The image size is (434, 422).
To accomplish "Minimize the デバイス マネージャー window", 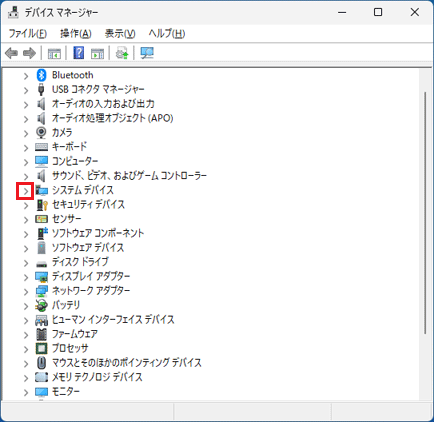I will [342, 12].
